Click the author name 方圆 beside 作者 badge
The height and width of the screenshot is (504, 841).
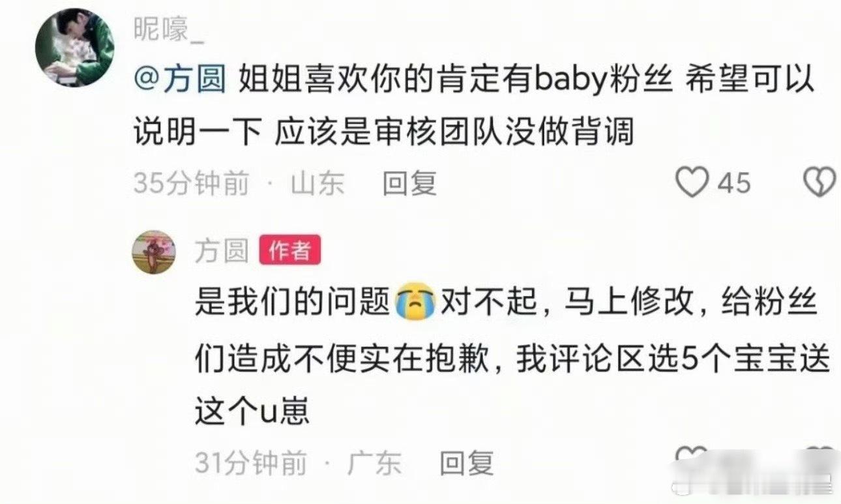pyautogui.click(x=222, y=250)
